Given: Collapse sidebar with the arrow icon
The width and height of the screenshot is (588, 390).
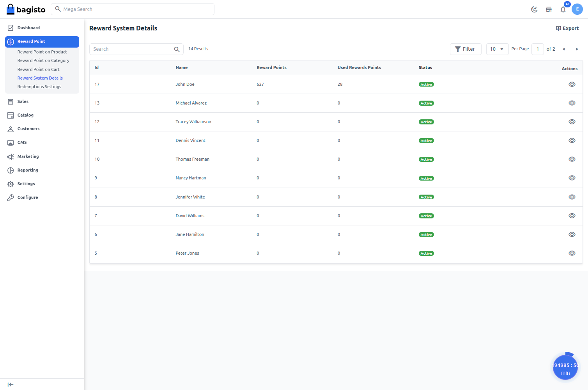Looking at the screenshot, I should click(11, 385).
